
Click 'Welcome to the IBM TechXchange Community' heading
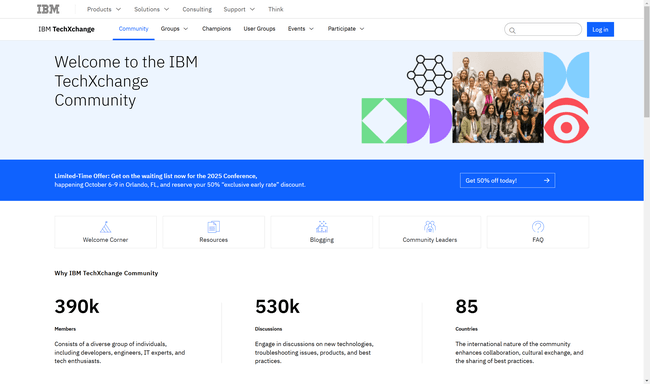tap(126, 81)
